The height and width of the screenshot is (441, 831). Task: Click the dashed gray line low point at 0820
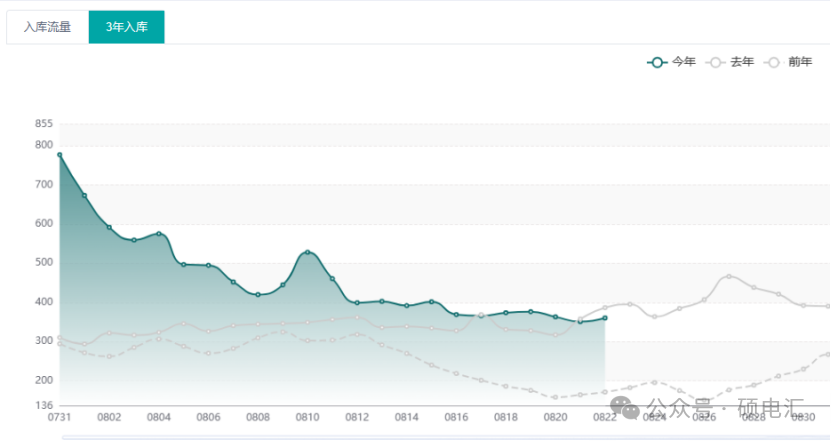click(x=556, y=397)
